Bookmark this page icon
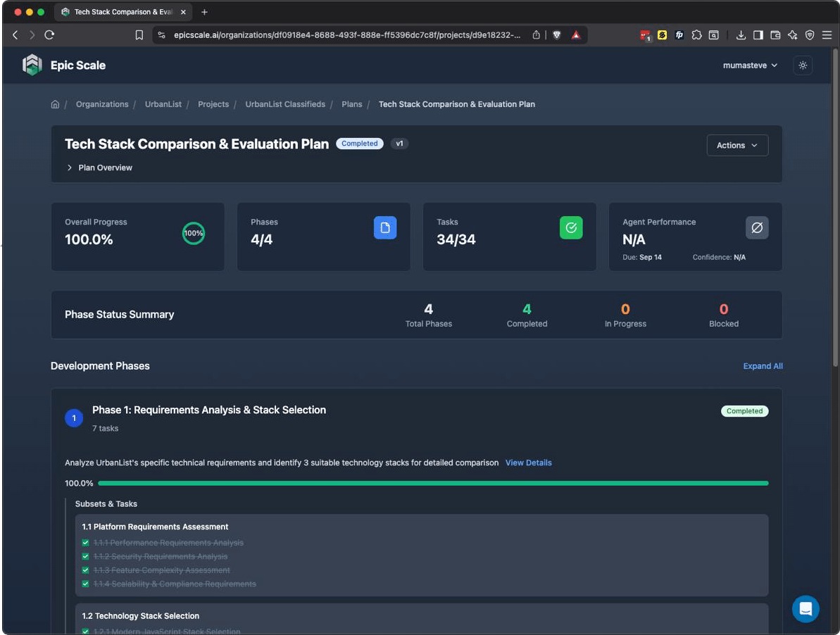Screen dimensions: 840x635 tap(139, 34)
